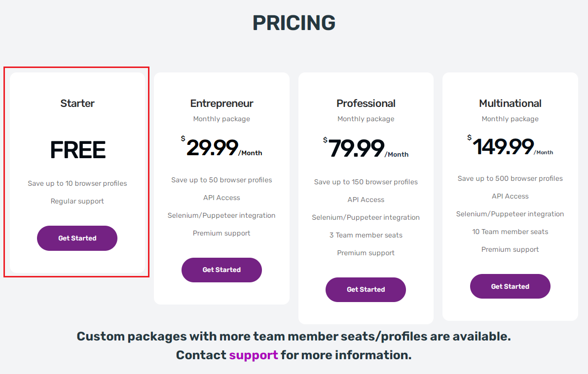This screenshot has width=588, height=374.
Task: Click the "10 Team member seats" feature
Action: (x=510, y=232)
